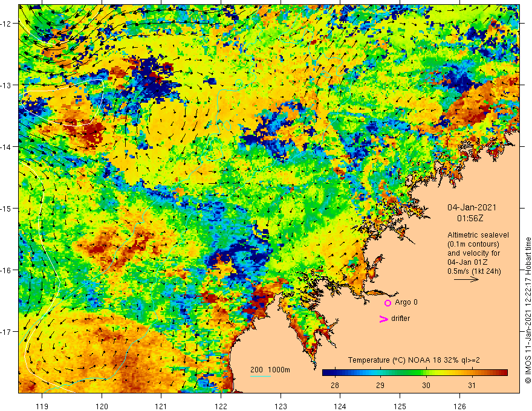The width and height of the screenshot is (532, 411).
Task: Click the longitude axis label 119
Action: [42, 406]
